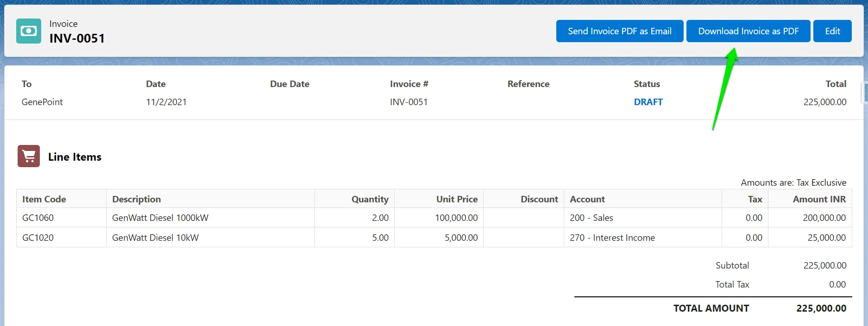Click the DRAFT status link
The height and width of the screenshot is (326, 868).
pos(648,102)
